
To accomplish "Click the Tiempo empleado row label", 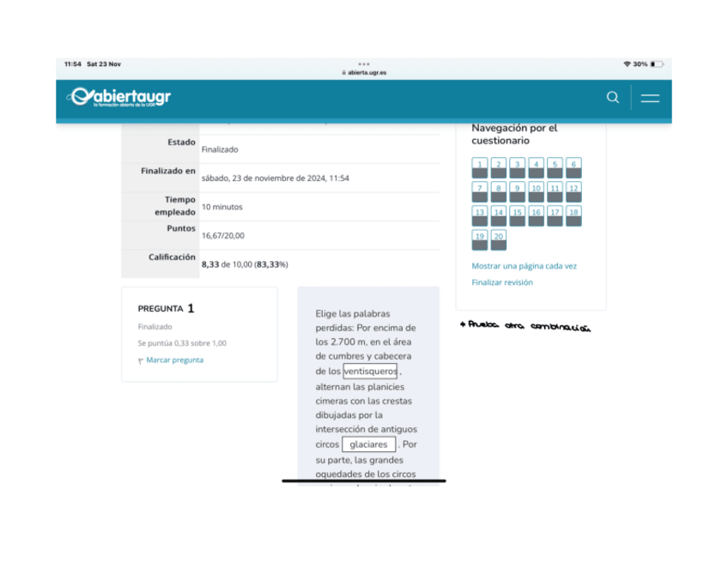I will pyautogui.click(x=175, y=206).
